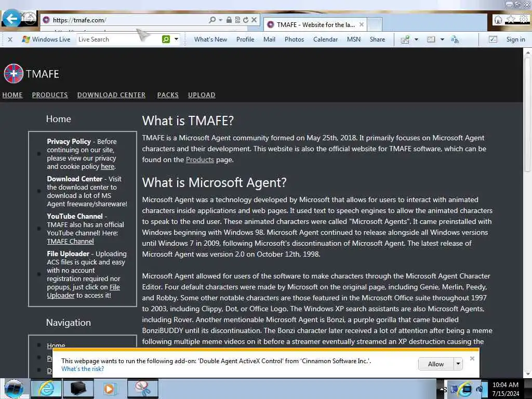Click the scrollbar down arrow

pyautogui.click(x=527, y=374)
